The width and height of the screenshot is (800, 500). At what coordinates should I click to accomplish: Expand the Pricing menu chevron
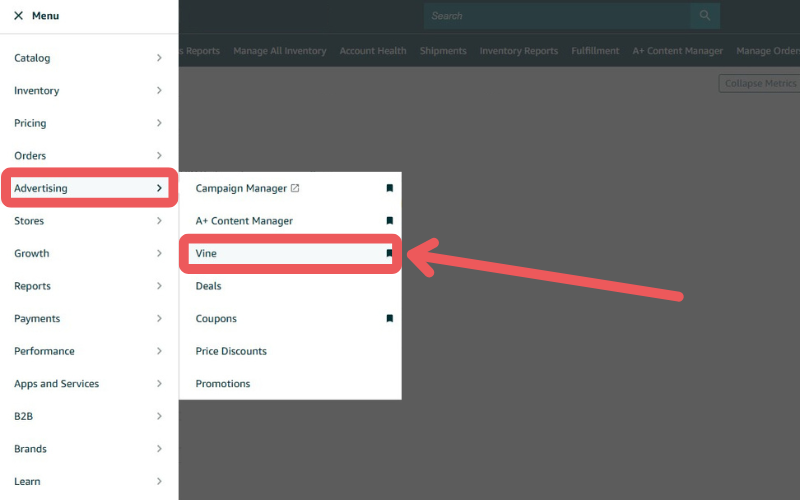click(159, 123)
